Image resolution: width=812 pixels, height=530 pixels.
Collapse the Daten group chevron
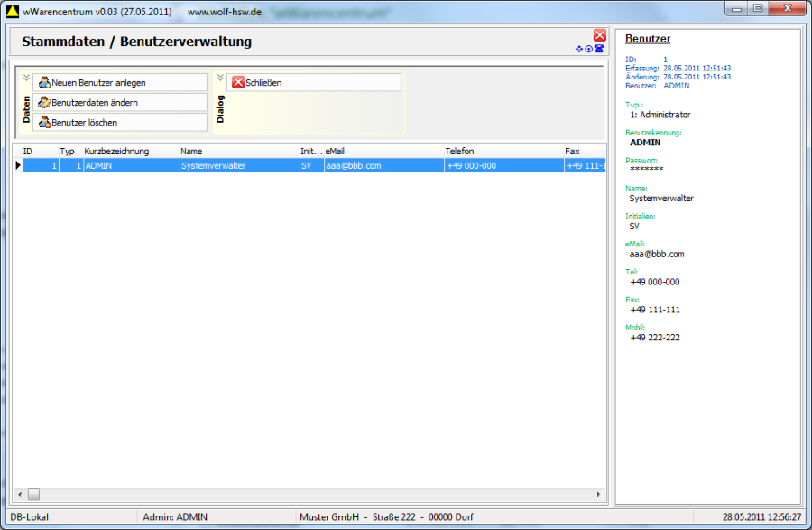click(x=26, y=78)
